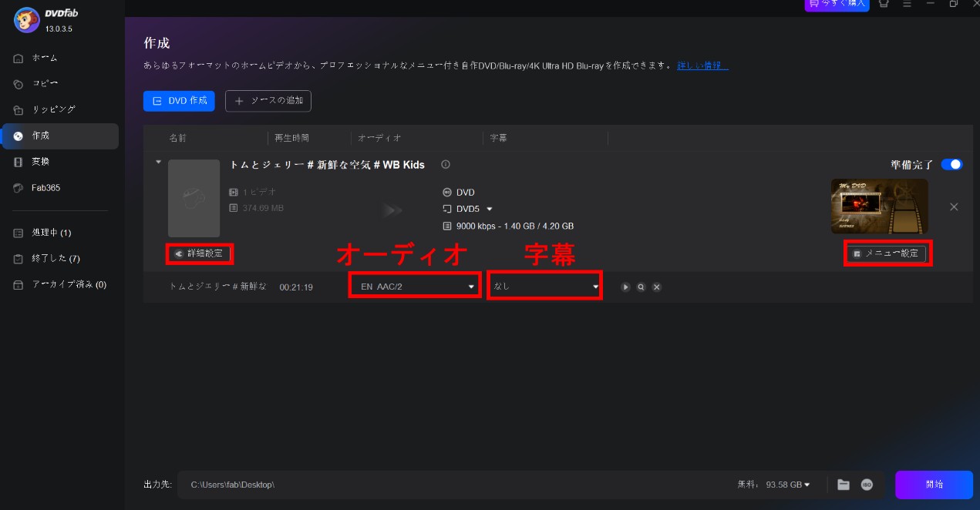Click the title row name トムとジェリー＃新鮮な
Image resolution: width=980 pixels, height=510 pixels.
tap(217, 287)
